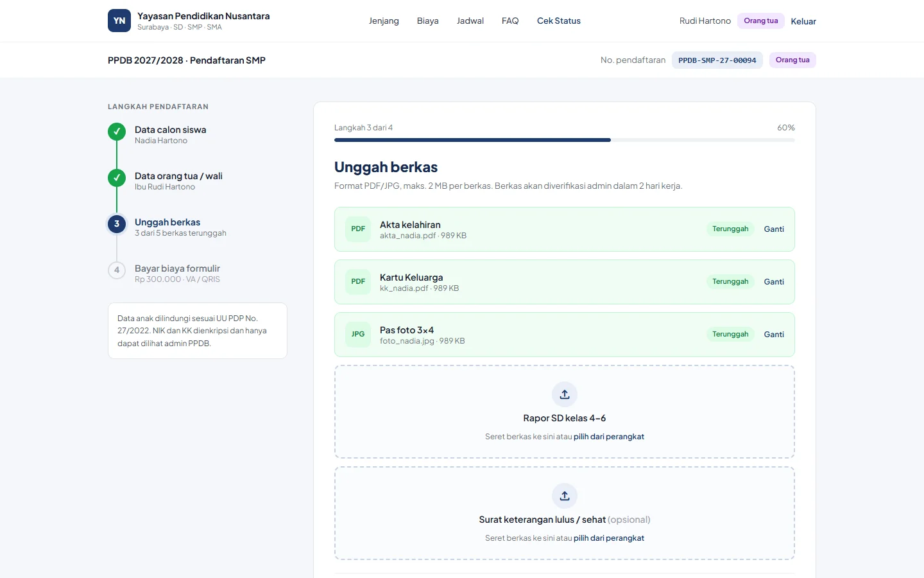924x578 pixels.
Task: Click the JPG icon for Pas foto 3×4
Action: click(358, 335)
